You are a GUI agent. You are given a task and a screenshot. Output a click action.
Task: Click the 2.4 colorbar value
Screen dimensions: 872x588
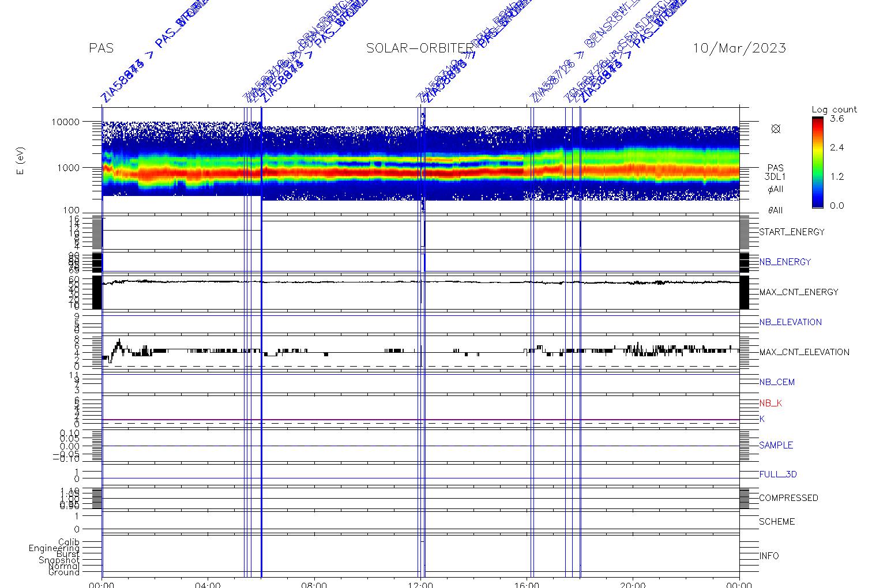point(837,148)
